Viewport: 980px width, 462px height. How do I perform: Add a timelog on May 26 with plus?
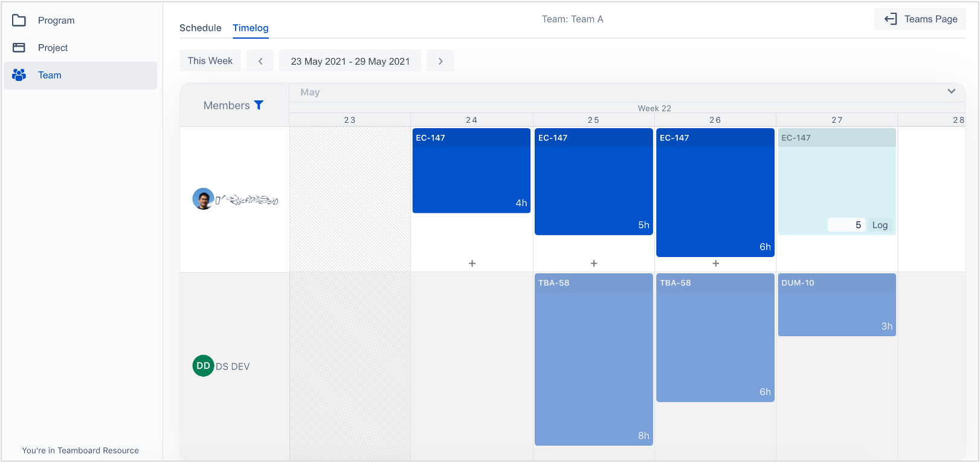click(715, 263)
